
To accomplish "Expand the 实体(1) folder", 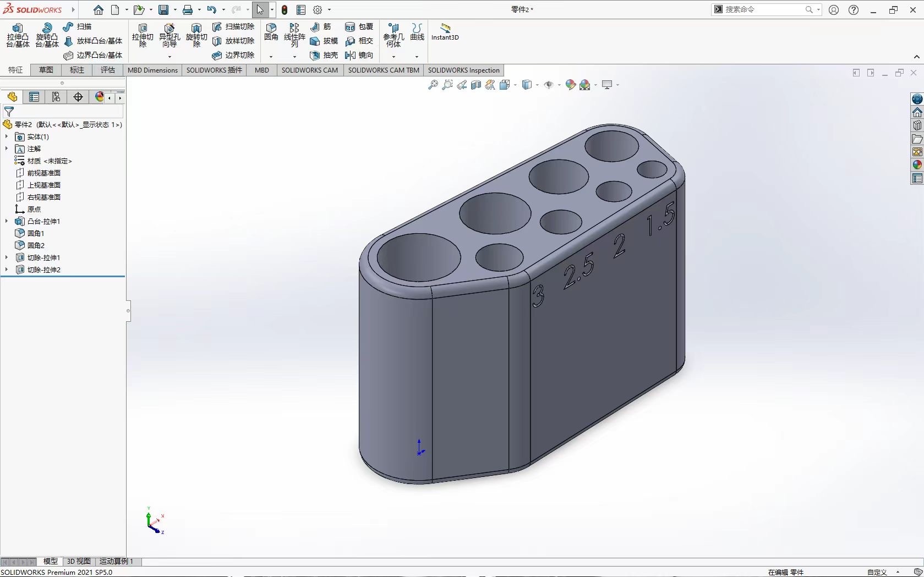I will point(7,136).
